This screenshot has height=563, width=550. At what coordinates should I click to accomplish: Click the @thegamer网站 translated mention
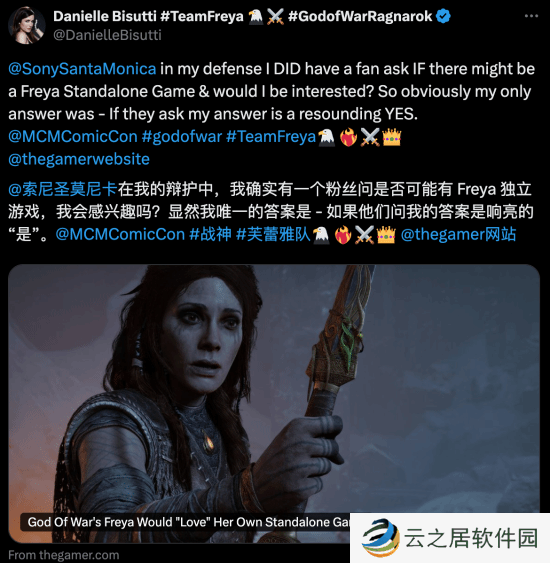tap(458, 234)
